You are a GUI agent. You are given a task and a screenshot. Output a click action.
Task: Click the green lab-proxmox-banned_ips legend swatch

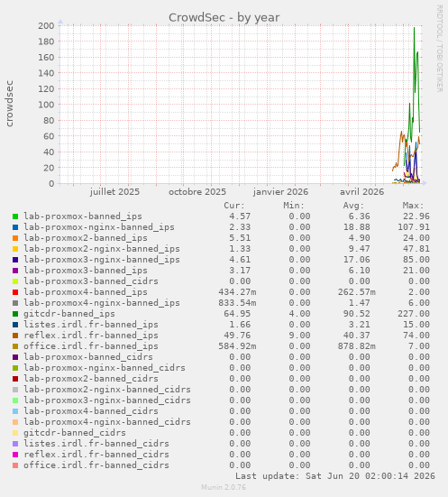[x=15, y=216]
